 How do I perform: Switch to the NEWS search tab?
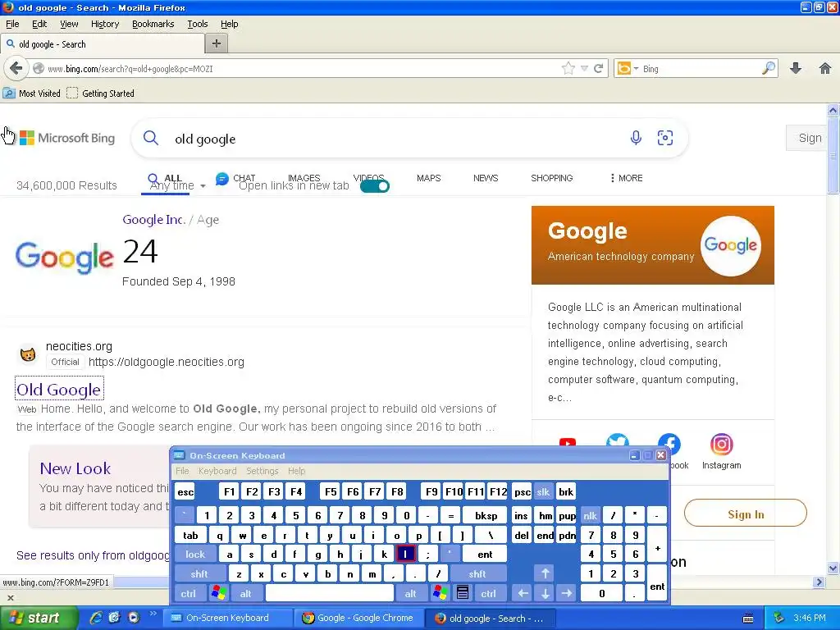coord(486,178)
